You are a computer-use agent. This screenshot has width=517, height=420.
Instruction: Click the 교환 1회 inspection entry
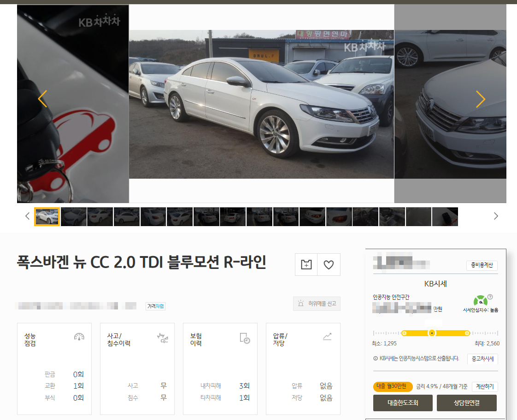[65, 386]
